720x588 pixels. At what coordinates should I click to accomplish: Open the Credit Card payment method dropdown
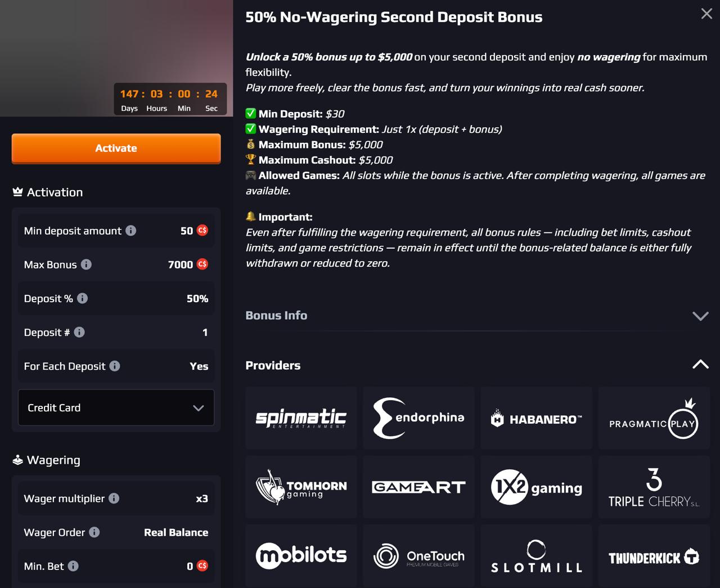(x=116, y=407)
